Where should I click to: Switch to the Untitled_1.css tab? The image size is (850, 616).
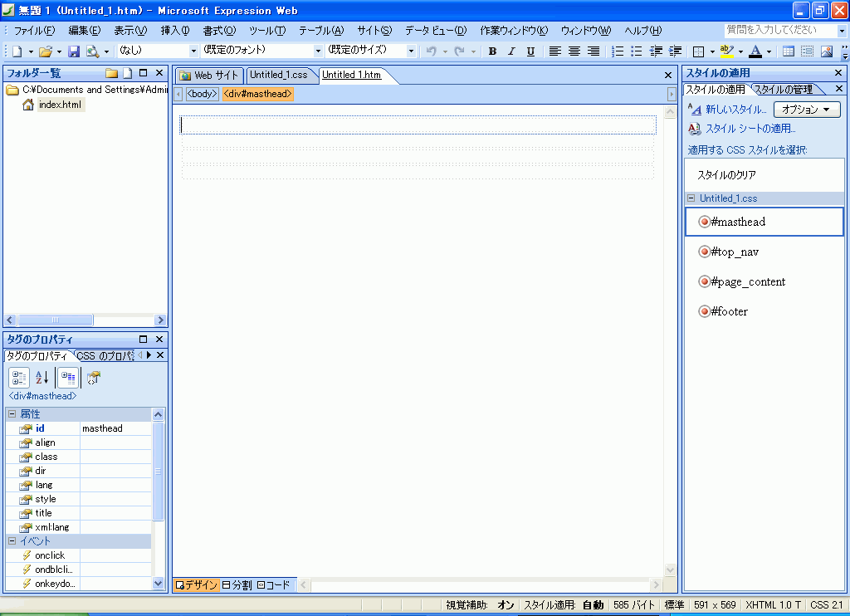tap(279, 75)
